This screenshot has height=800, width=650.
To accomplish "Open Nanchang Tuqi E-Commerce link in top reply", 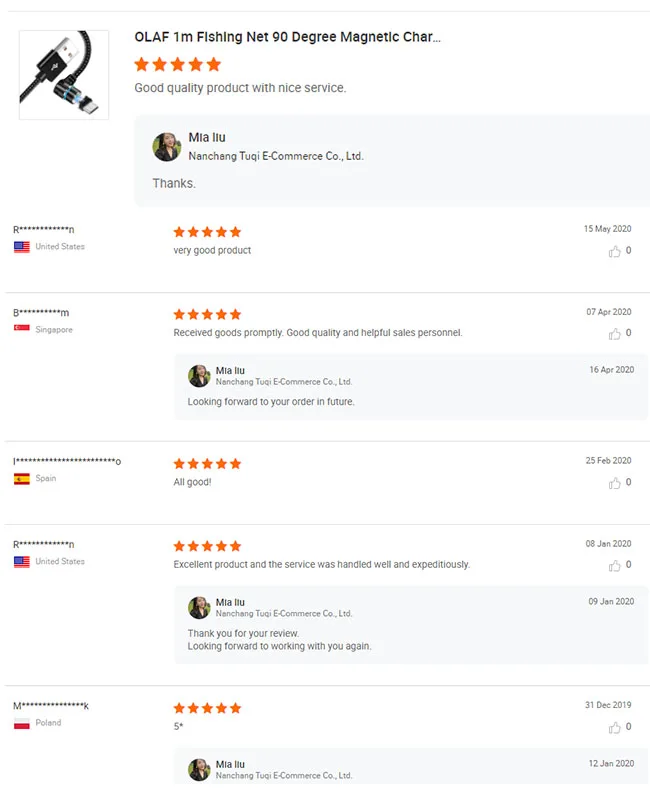I will [x=275, y=156].
